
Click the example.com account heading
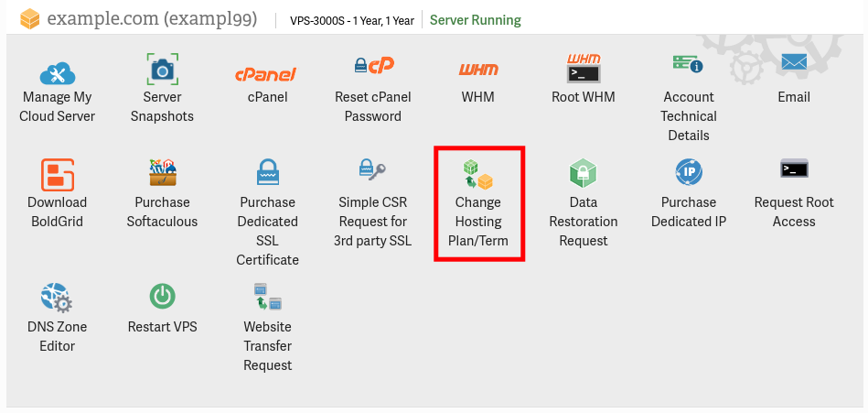[x=152, y=18]
